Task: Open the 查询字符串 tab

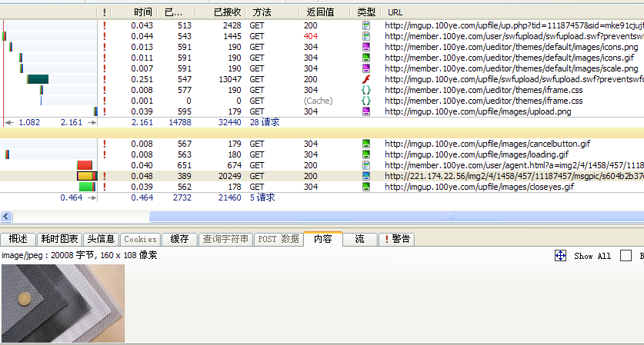Action: 225,239
